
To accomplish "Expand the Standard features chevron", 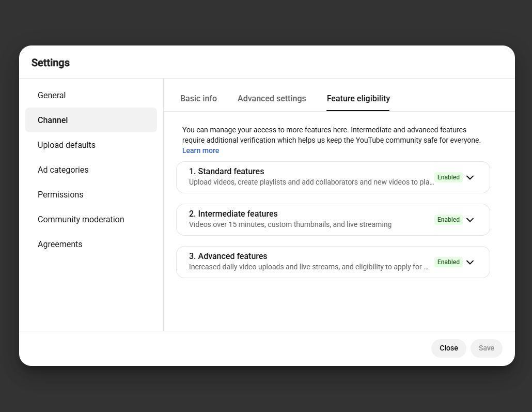I will point(470,177).
